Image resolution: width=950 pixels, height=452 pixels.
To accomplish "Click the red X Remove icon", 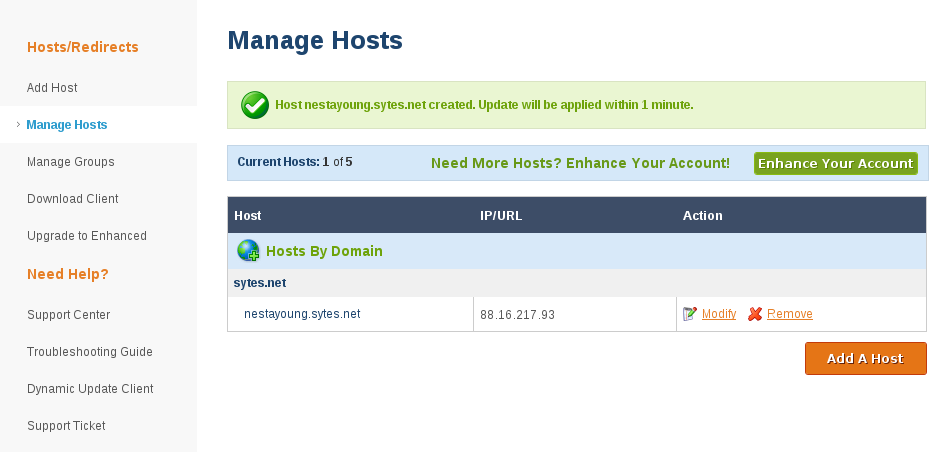I will tap(755, 314).
